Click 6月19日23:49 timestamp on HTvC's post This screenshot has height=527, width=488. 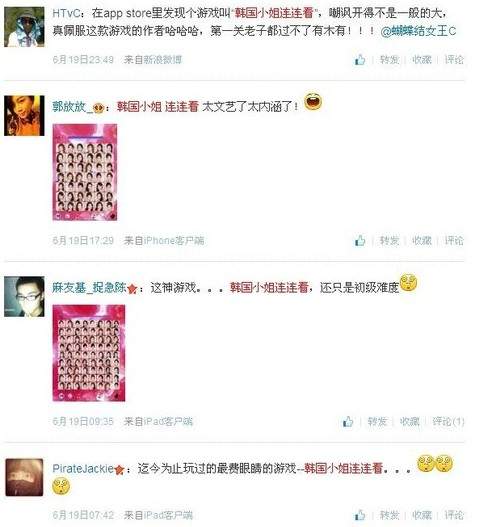pos(83,60)
